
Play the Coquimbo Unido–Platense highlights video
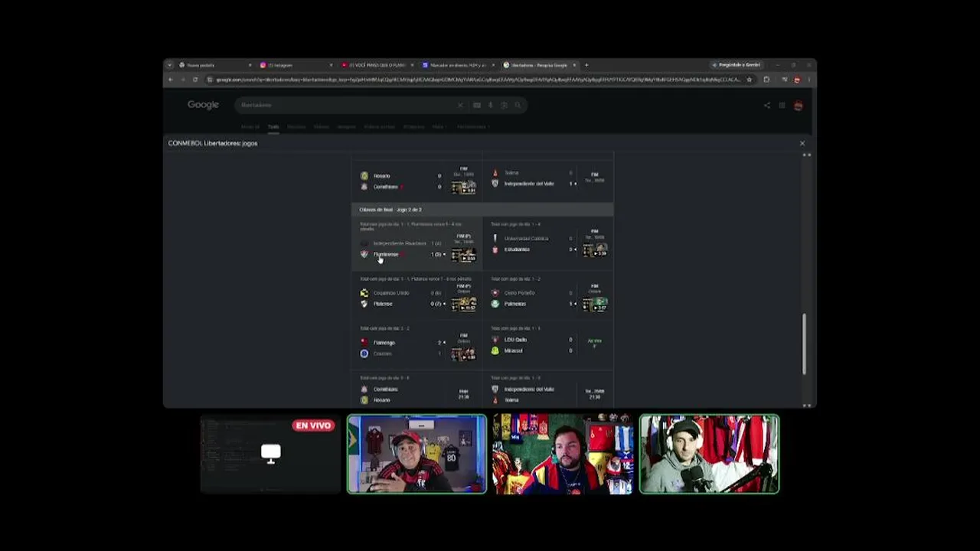tap(463, 304)
